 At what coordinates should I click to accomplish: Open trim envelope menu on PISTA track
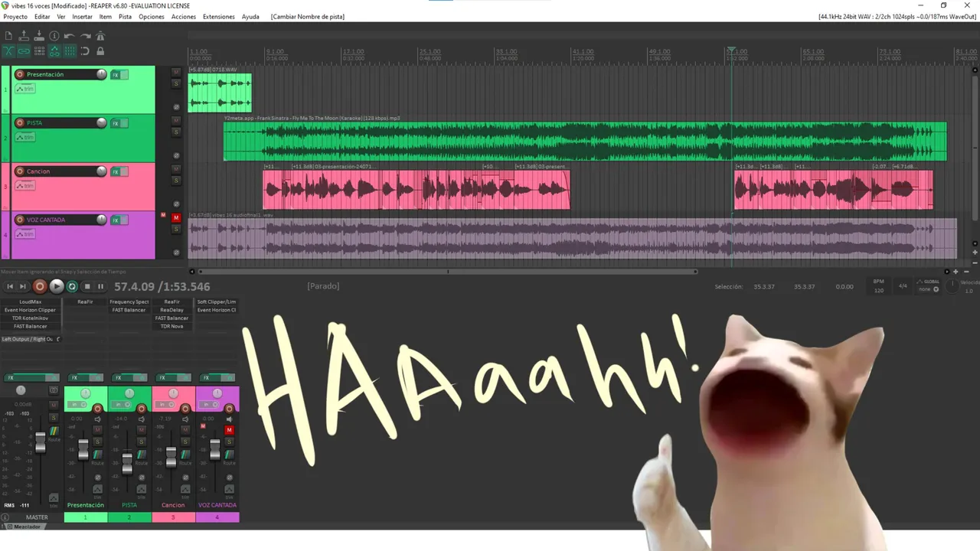(x=25, y=138)
